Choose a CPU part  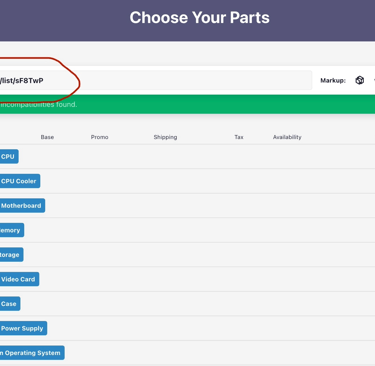9,156
